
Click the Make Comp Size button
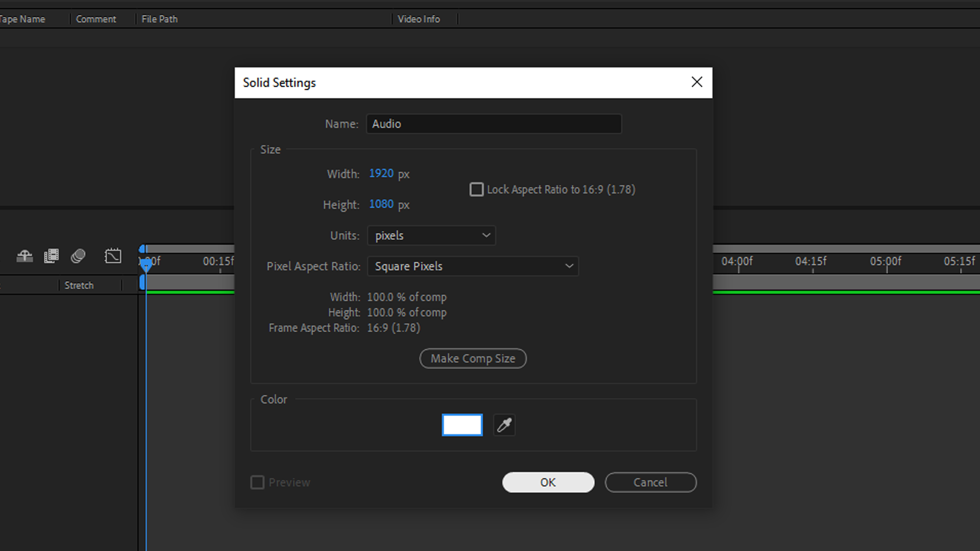(473, 358)
